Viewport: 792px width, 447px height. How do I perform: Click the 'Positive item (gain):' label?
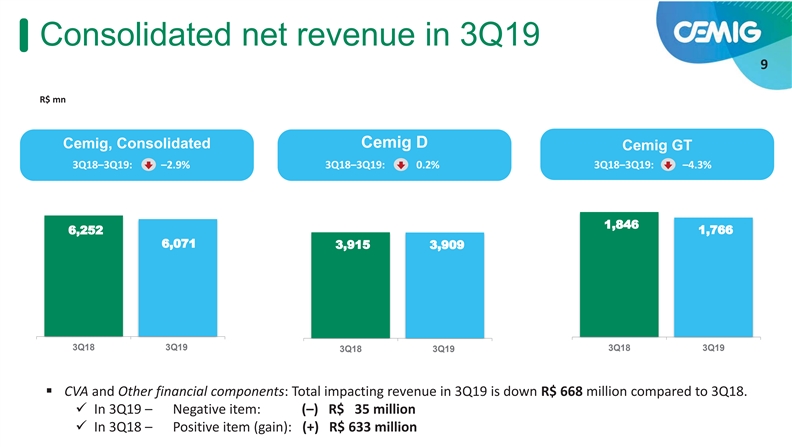(x=232, y=427)
